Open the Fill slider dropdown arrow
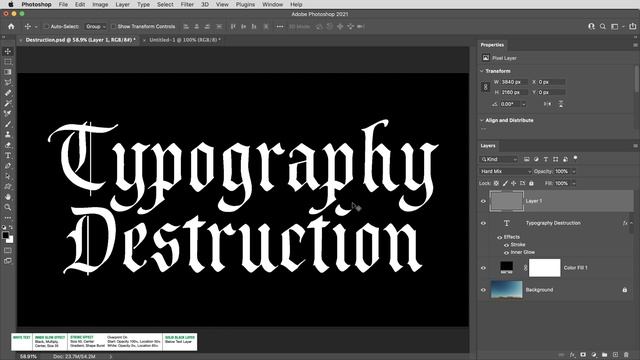This screenshot has width=640, height=360. (573, 184)
